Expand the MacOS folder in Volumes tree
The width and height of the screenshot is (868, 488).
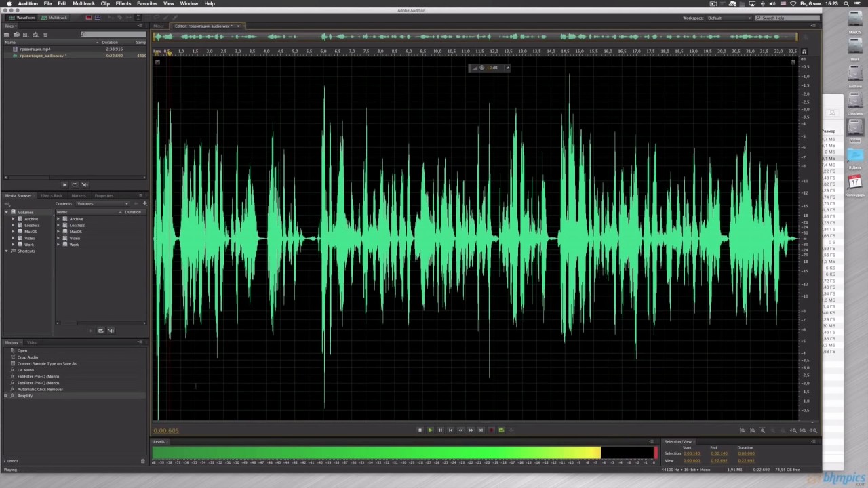[13, 232]
